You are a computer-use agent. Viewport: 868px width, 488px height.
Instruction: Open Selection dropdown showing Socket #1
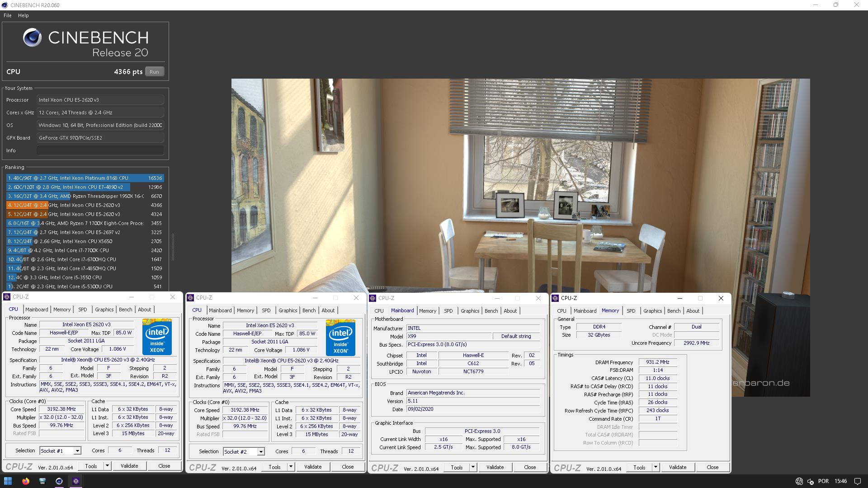(60, 450)
